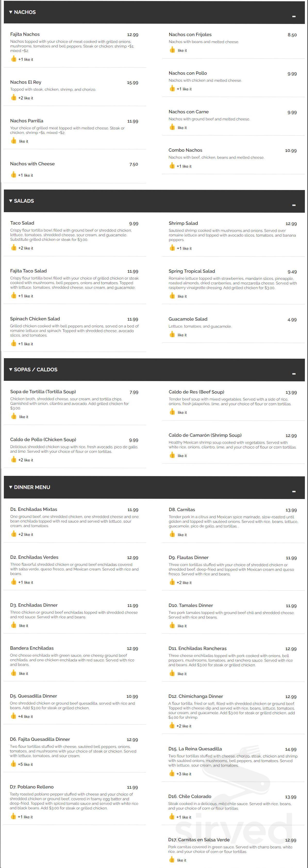Viewport: 308px width, 868px height.
Task: Like D6. Fajita Quesadilla Dinner icon
Action: [x=13, y=764]
